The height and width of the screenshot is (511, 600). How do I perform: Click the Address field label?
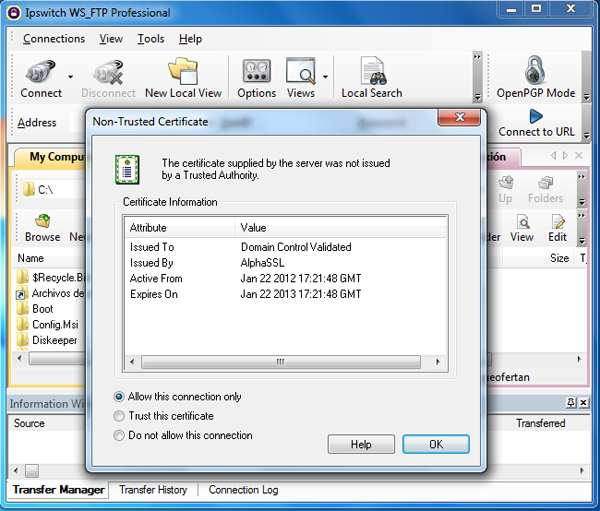pos(37,123)
